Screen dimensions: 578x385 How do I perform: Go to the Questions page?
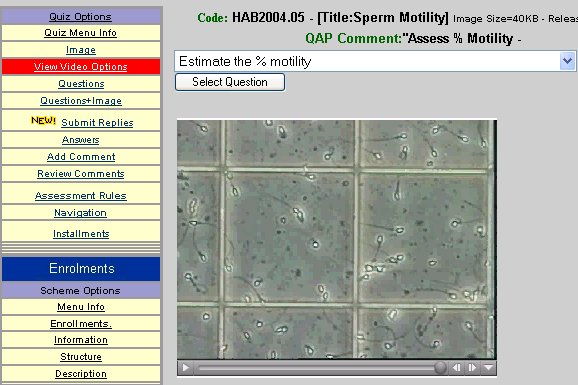[x=81, y=84]
